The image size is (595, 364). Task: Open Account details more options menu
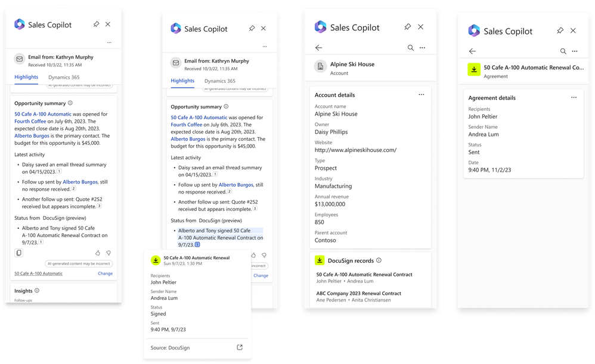[x=422, y=95]
